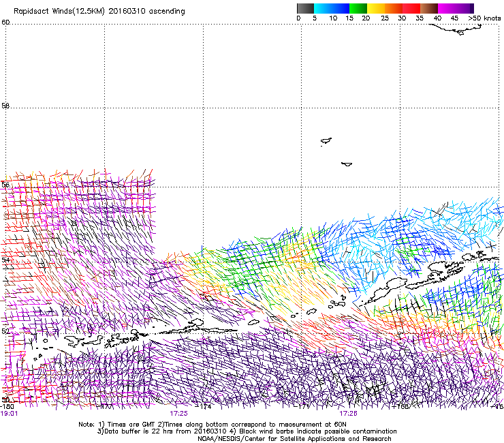Click legend label '20'

coord(366,18)
